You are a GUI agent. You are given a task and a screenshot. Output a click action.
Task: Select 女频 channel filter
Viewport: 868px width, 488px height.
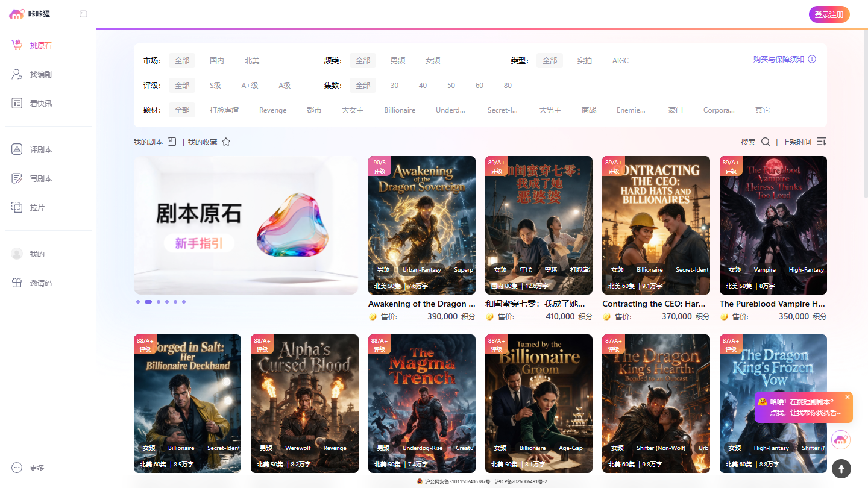click(433, 60)
